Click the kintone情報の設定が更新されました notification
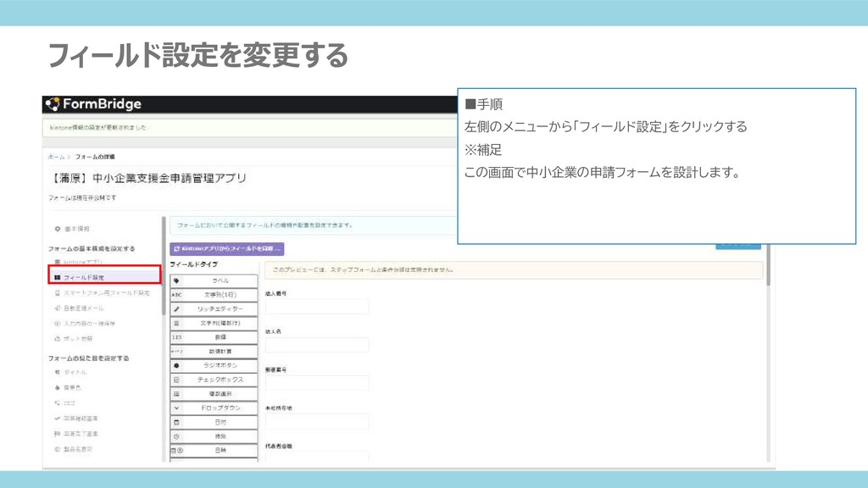The width and height of the screenshot is (868, 488). (98, 128)
